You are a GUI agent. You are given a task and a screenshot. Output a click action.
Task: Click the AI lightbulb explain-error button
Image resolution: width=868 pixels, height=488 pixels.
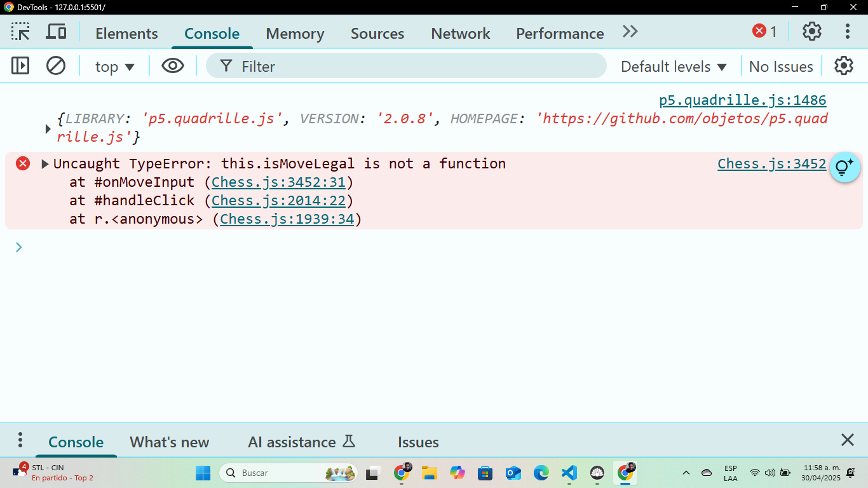pos(844,167)
